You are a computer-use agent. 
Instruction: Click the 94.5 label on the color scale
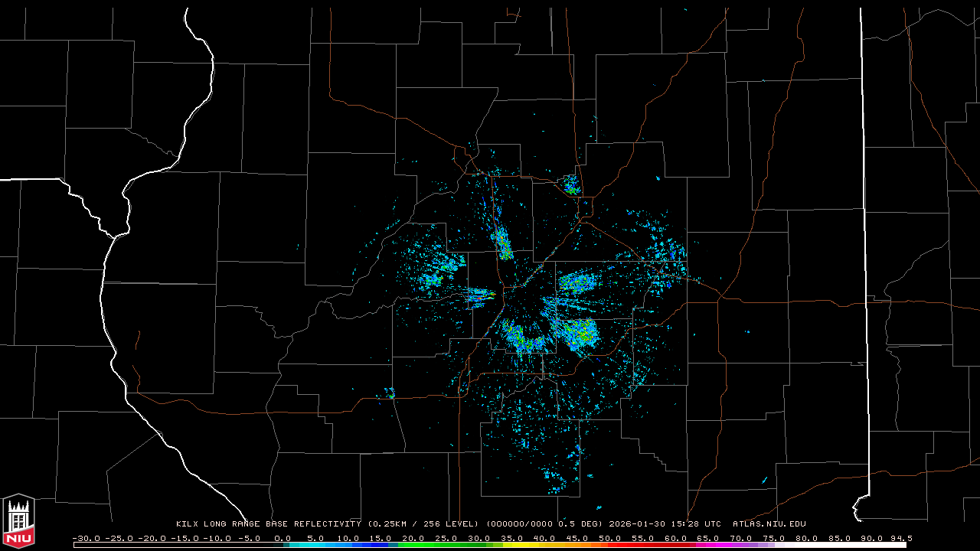pyautogui.click(x=900, y=538)
